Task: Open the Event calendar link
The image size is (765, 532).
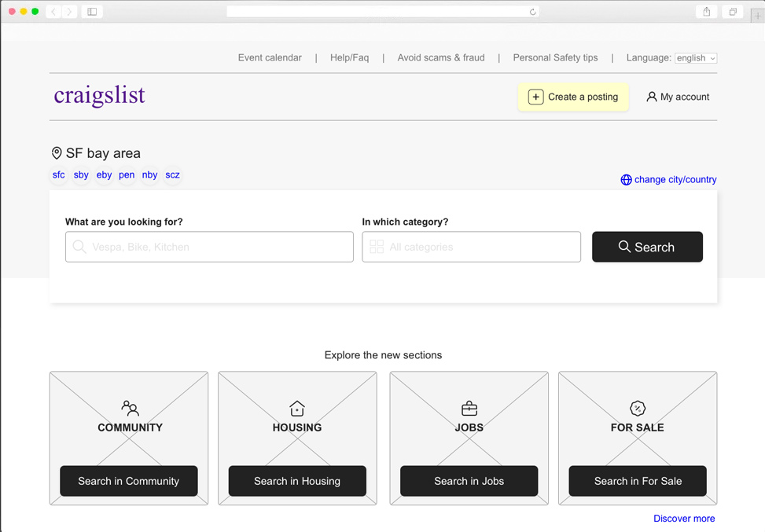Action: click(270, 57)
